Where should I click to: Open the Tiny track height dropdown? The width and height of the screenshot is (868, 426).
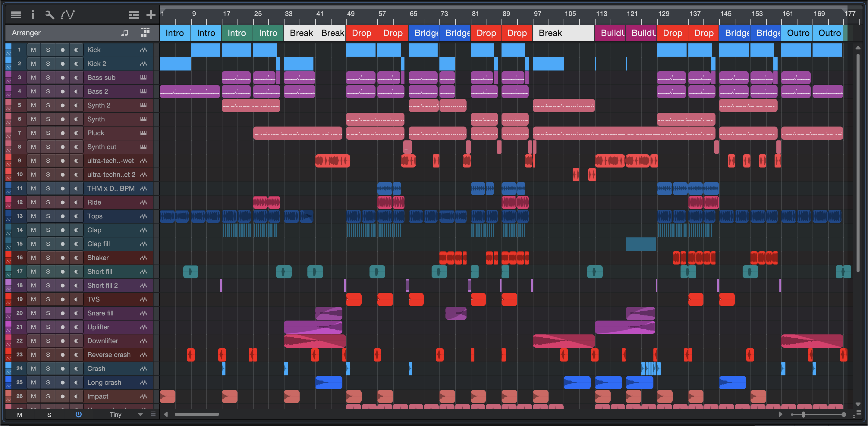point(126,415)
